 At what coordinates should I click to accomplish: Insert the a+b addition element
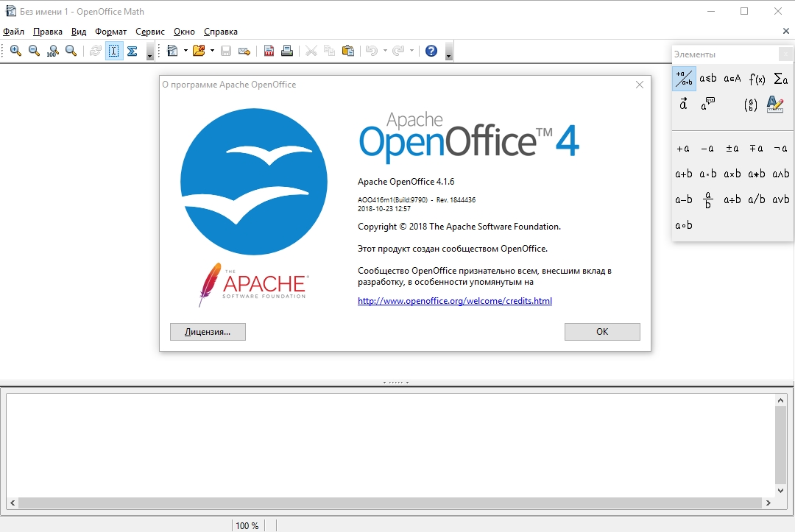click(683, 174)
